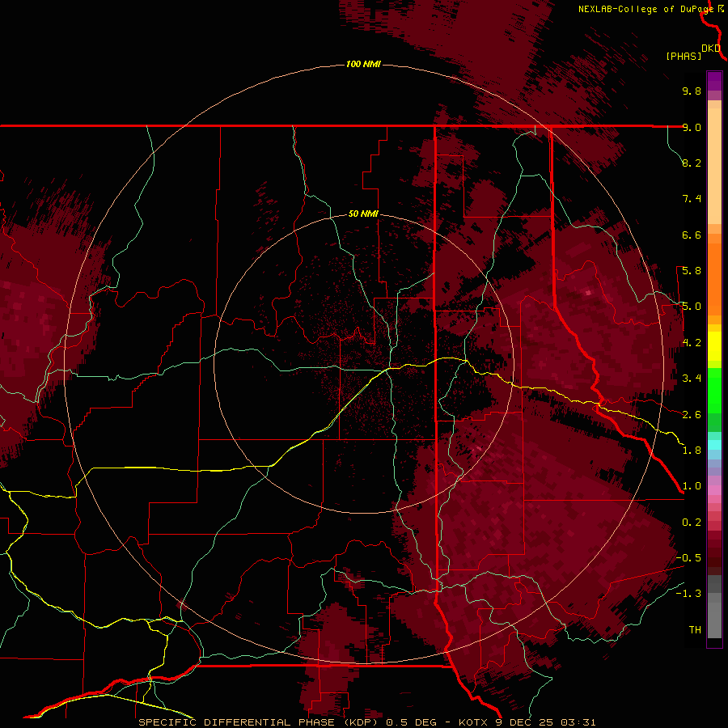Click the 50 NMI range ring label

[x=363, y=214]
